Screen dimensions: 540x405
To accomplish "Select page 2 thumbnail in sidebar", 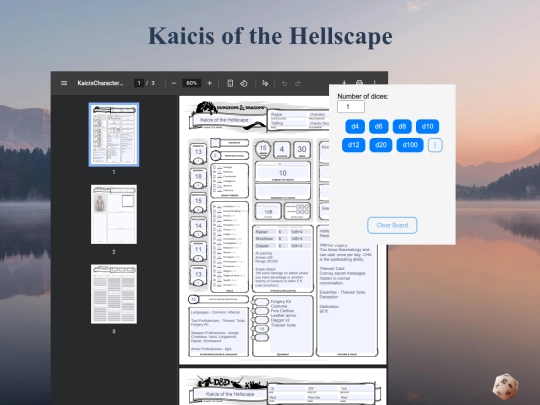I will click(114, 214).
